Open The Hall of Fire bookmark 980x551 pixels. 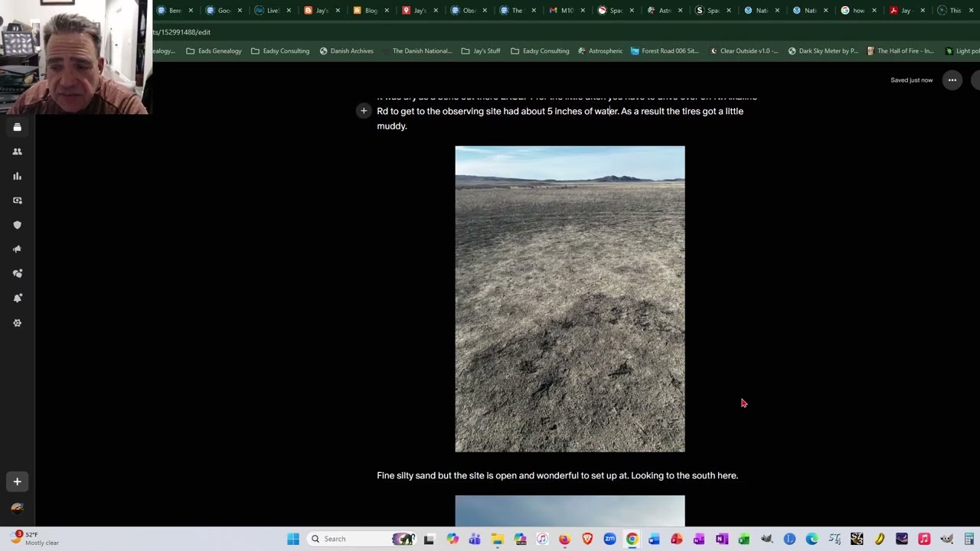(x=900, y=51)
